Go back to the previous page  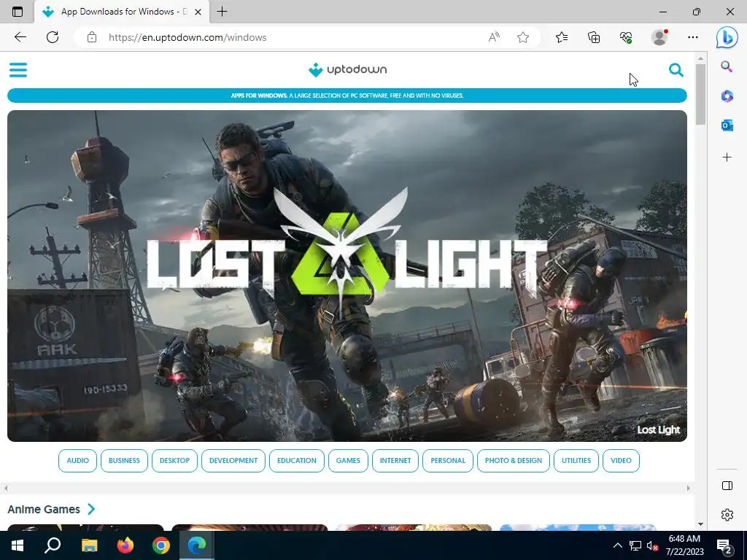tap(20, 37)
